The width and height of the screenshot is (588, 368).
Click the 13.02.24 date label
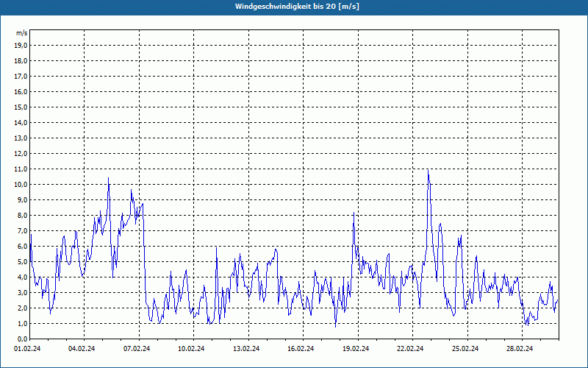click(246, 349)
